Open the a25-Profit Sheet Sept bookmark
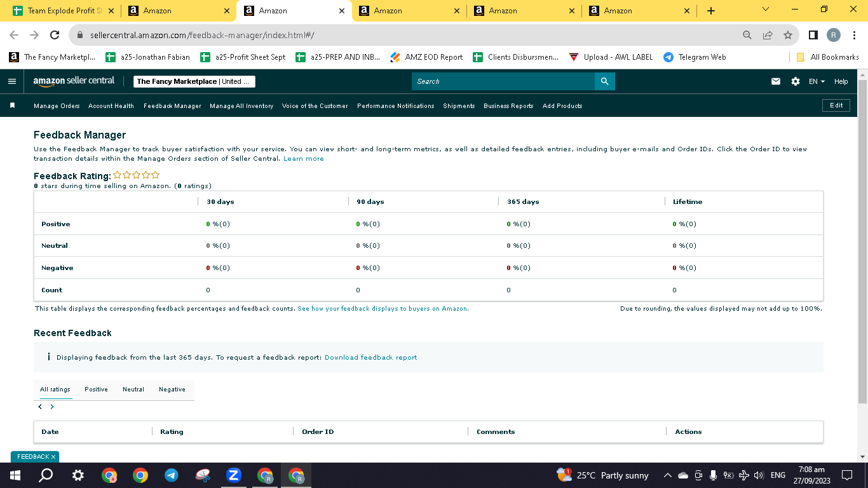The height and width of the screenshot is (488, 868). coord(243,57)
